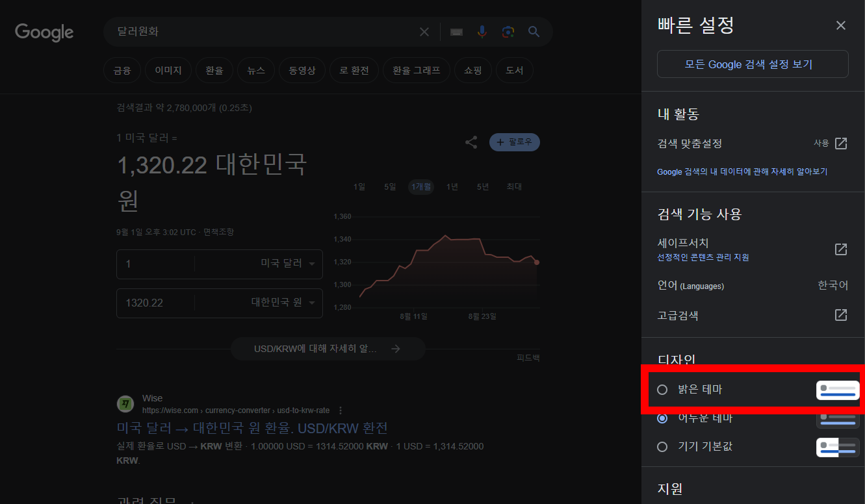This screenshot has width=865, height=504.
Task: Switch to the 이미지 search tab
Action: (168, 70)
